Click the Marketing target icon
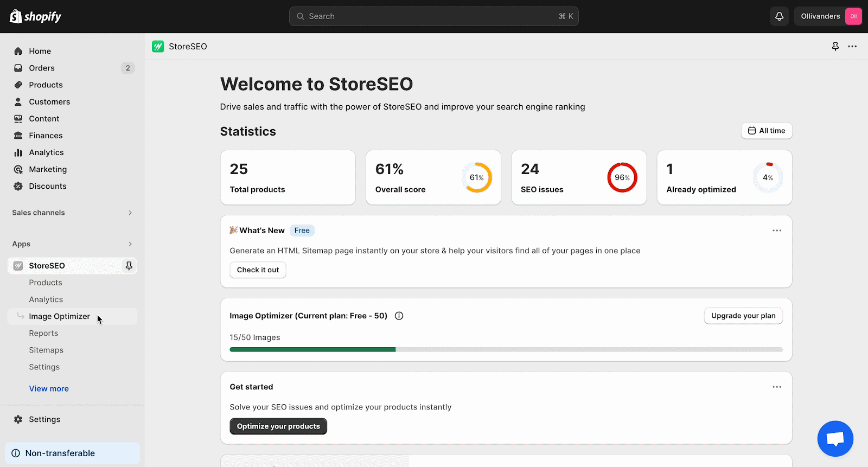The image size is (868, 467). tap(18, 169)
